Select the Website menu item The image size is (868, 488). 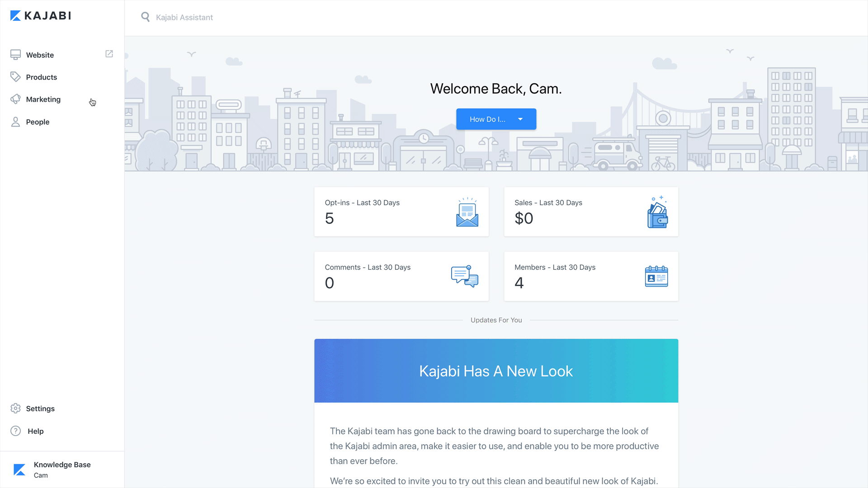(x=39, y=55)
